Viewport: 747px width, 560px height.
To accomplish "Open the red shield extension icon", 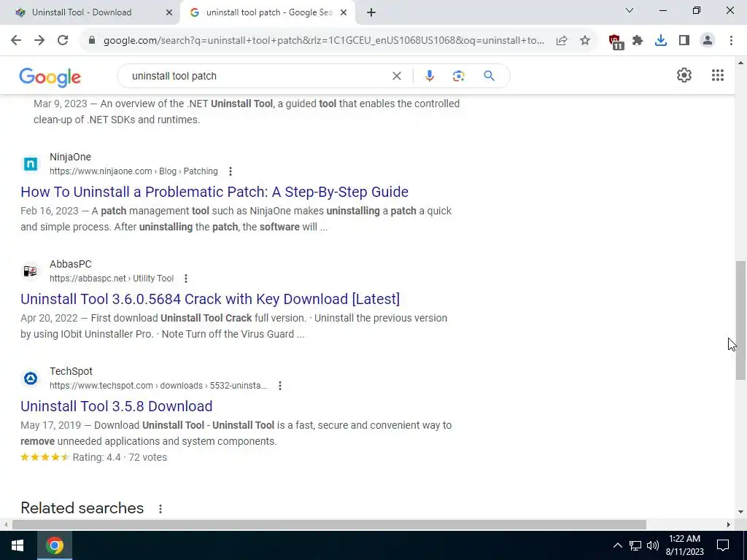I will (616, 42).
